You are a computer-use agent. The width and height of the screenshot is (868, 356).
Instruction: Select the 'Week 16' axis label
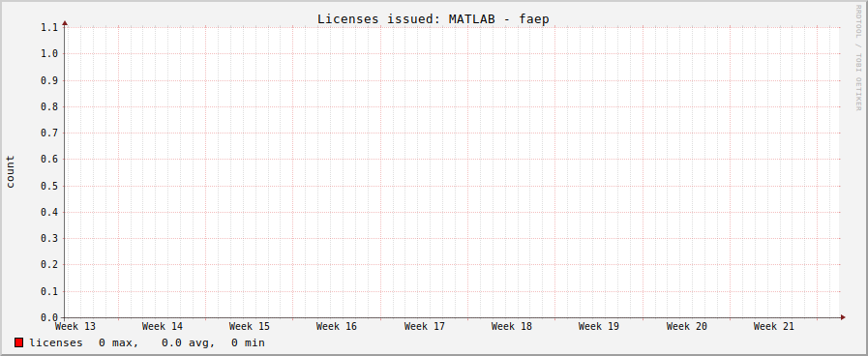point(337,326)
